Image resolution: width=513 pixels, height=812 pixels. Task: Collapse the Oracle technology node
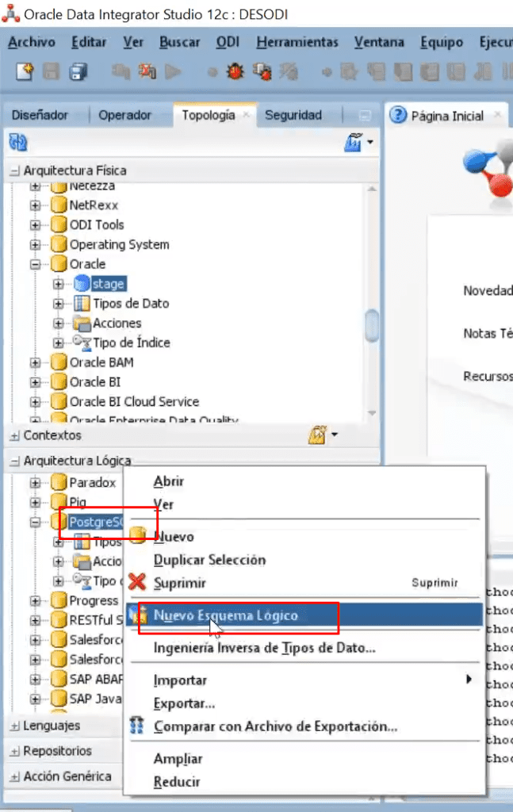point(35,264)
